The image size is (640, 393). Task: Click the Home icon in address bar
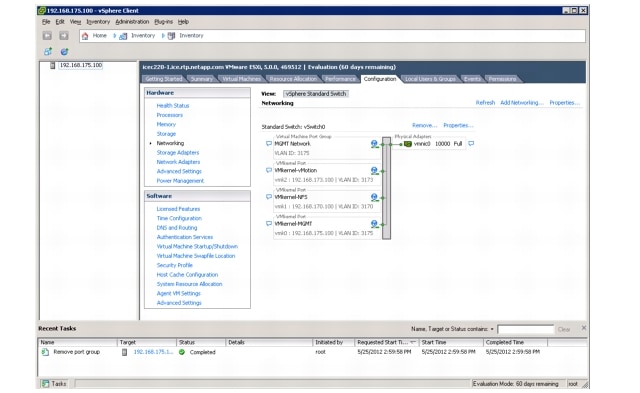coord(85,36)
